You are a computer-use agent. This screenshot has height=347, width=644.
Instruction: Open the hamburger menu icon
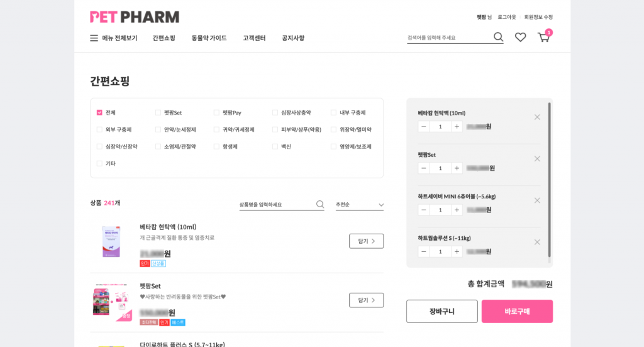94,38
